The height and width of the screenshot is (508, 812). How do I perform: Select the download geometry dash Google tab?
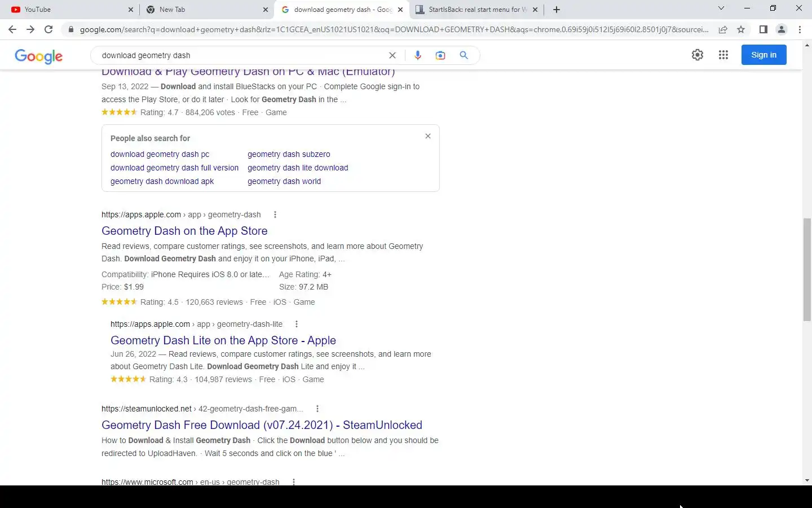pyautogui.click(x=342, y=10)
